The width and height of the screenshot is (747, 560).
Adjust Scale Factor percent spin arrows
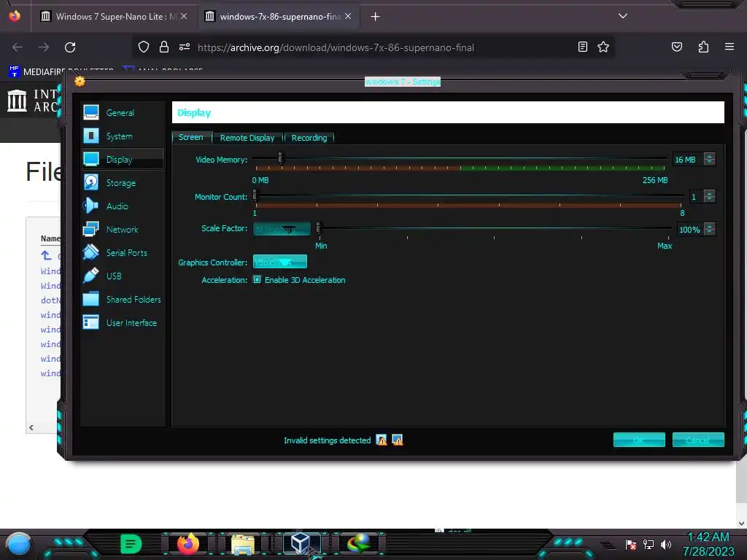(x=709, y=229)
